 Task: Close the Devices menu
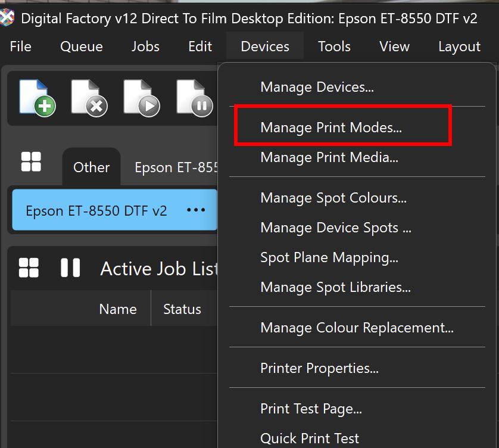tap(265, 46)
